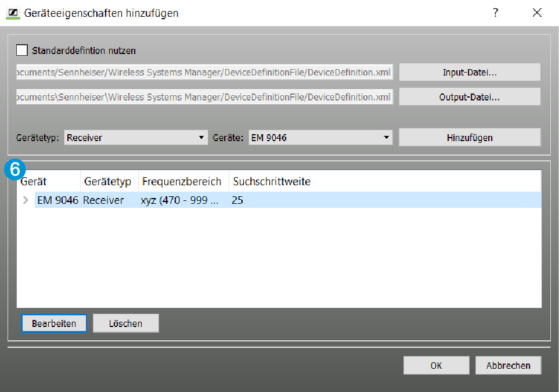Image resolution: width=559 pixels, height=392 pixels.
Task: Click the Frequenzbereich column header
Action: (x=182, y=182)
